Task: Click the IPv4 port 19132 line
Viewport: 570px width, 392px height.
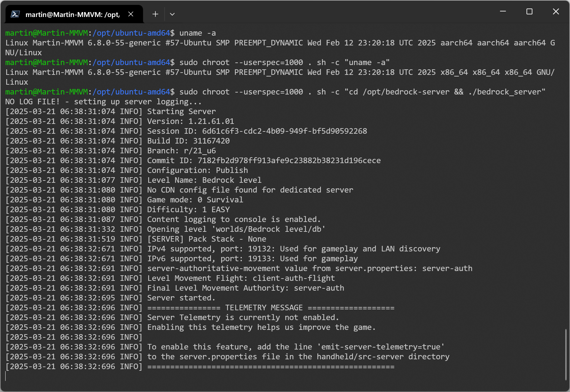Action: (294, 249)
